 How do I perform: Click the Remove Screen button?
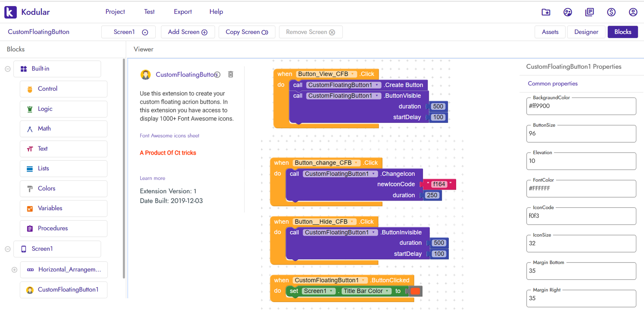[311, 32]
